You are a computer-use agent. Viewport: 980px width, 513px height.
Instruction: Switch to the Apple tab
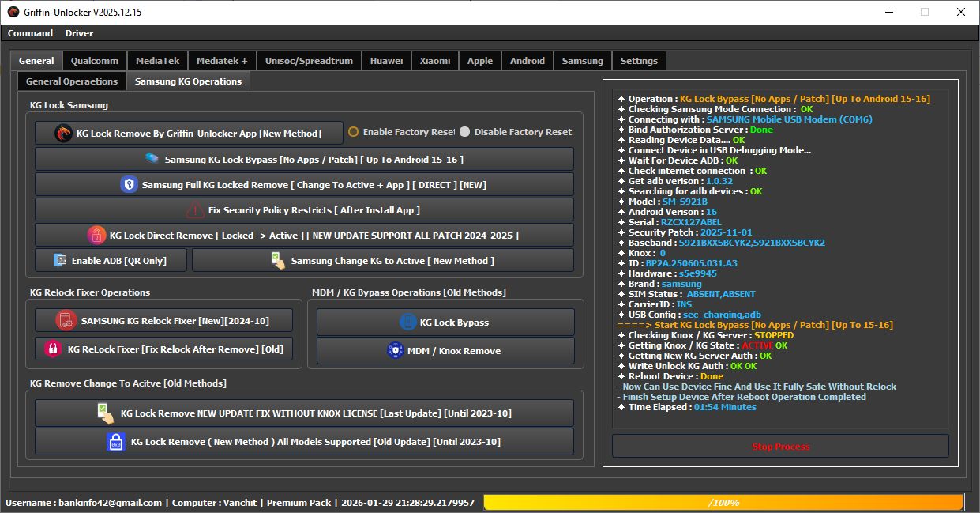480,61
